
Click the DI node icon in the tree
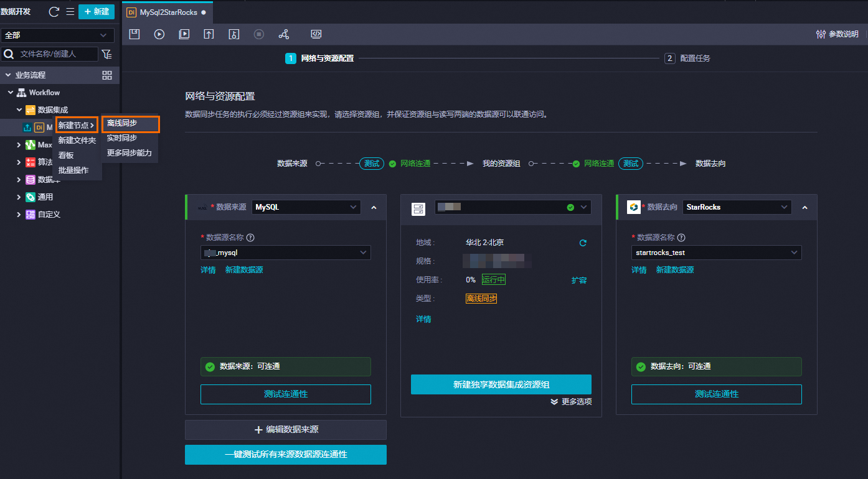click(39, 128)
